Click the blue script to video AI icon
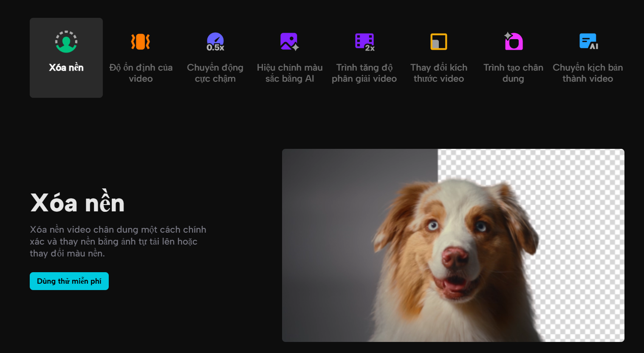644x353 pixels. coord(588,41)
